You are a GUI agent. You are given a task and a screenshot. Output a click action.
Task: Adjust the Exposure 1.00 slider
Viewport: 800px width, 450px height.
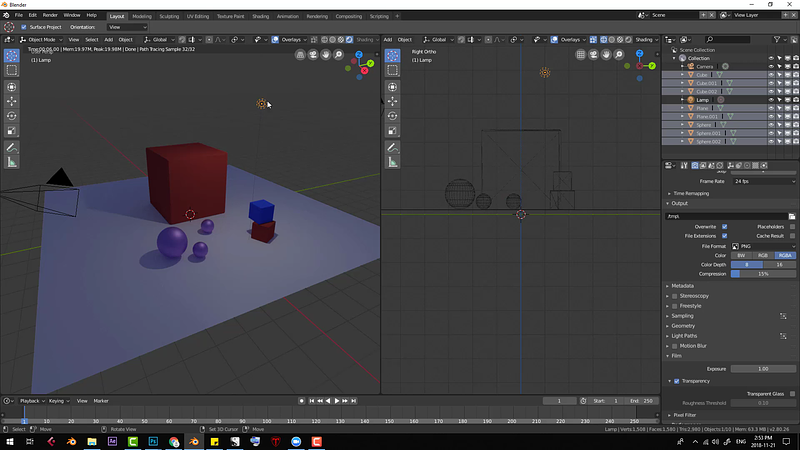pyautogui.click(x=763, y=369)
